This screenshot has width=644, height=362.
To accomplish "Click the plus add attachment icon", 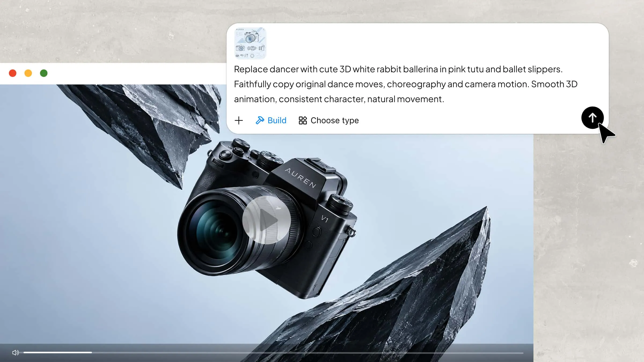I will point(239,120).
